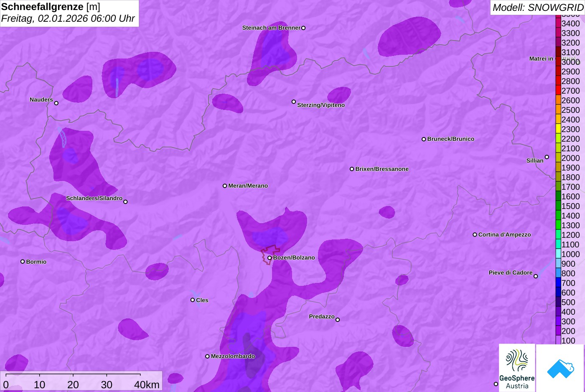Click the Steinach am Brenner label text
Viewport: 585px width, 392px height.
click(271, 28)
